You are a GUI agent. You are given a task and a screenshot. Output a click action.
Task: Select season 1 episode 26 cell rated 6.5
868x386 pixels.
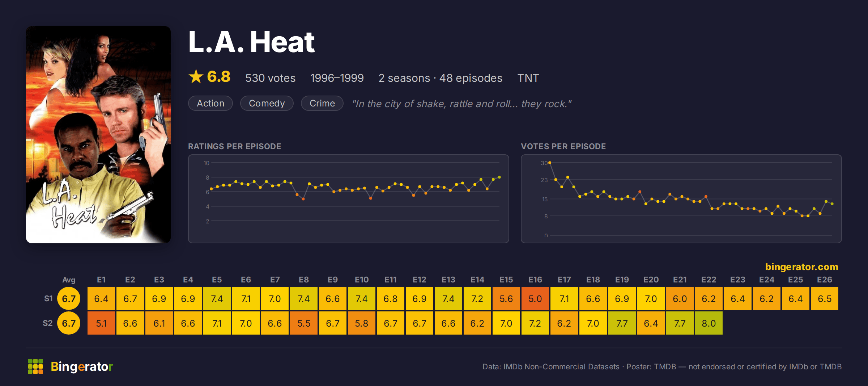825,298
